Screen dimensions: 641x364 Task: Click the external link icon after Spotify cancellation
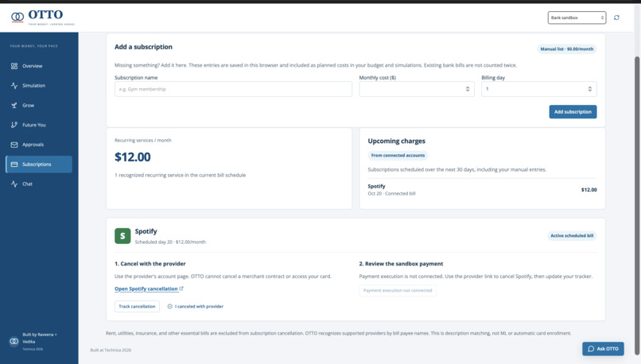click(181, 288)
